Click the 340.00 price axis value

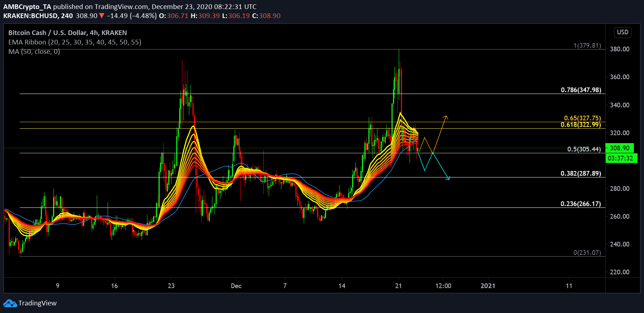click(620, 105)
